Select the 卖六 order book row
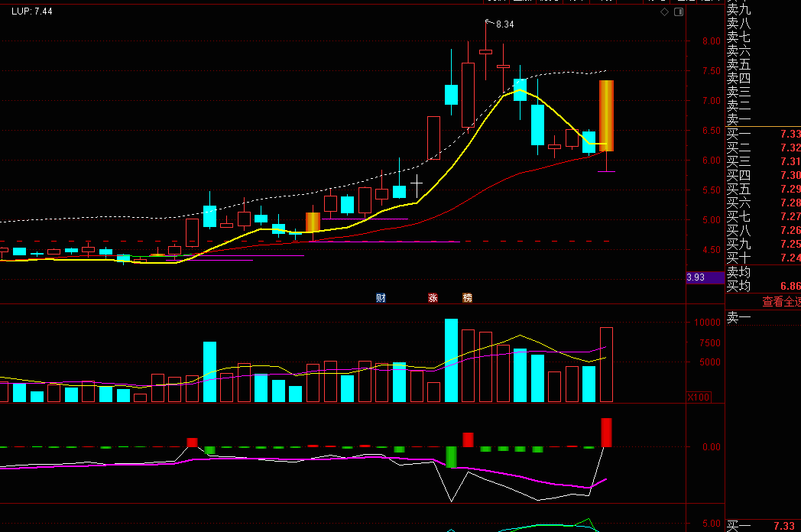The height and width of the screenshot is (532, 801). click(764, 51)
